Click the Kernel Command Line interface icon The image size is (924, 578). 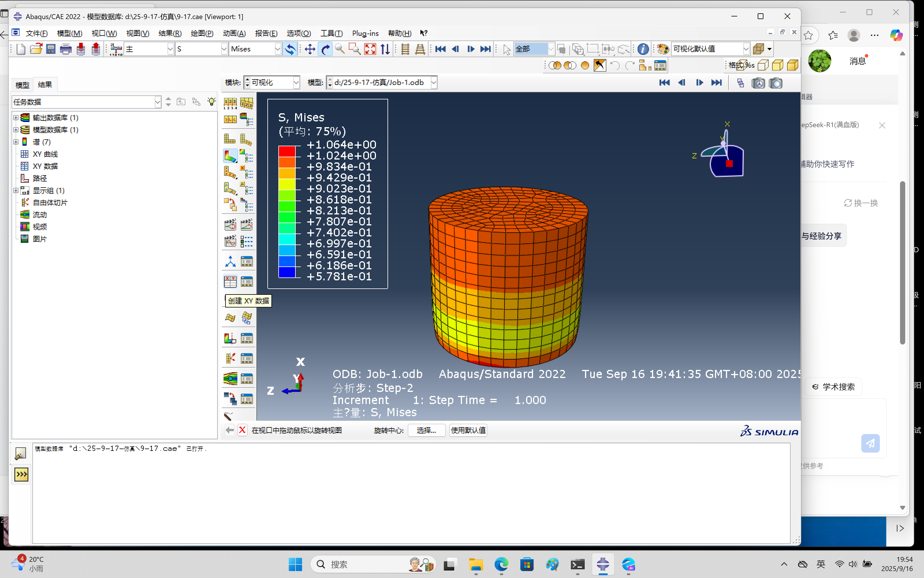pyautogui.click(x=21, y=475)
